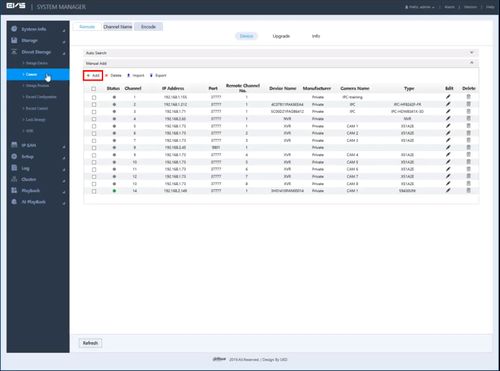Delete the IPC-training row with the trash icon

point(468,97)
